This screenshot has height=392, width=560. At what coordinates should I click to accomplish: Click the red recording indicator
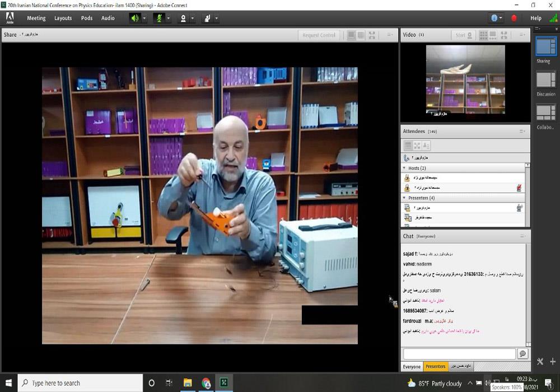pyautogui.click(x=514, y=18)
